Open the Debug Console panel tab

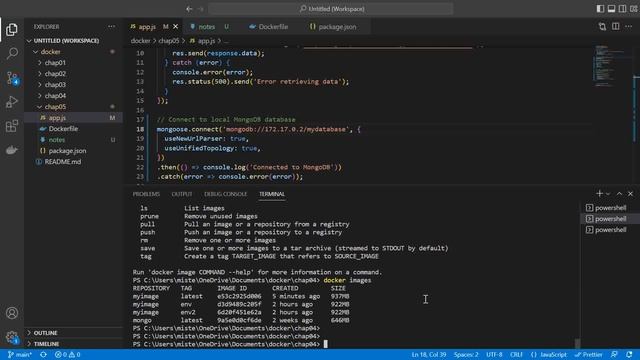(225, 194)
